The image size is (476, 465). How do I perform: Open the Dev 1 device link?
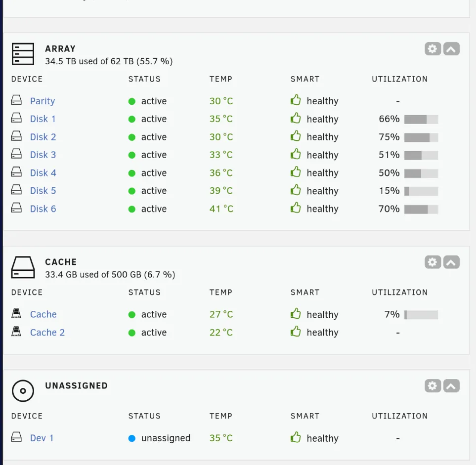[x=42, y=438]
